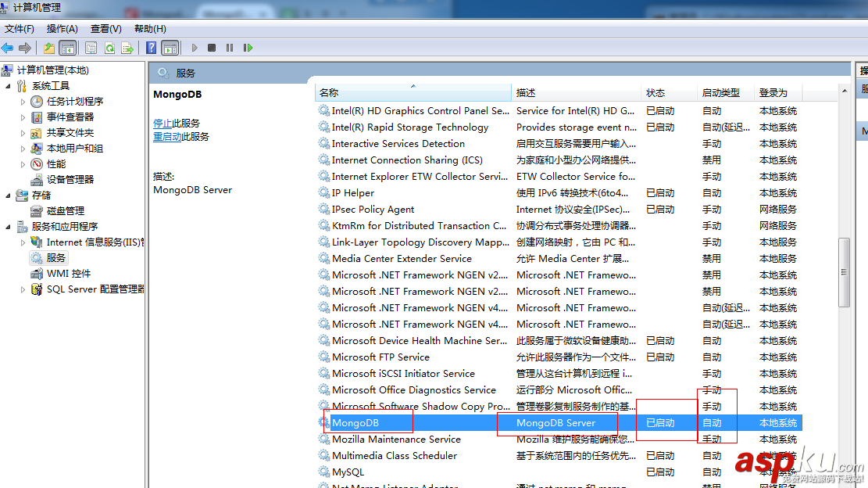Open Help using the blue question mark icon
The image size is (868, 488).
(x=152, y=47)
